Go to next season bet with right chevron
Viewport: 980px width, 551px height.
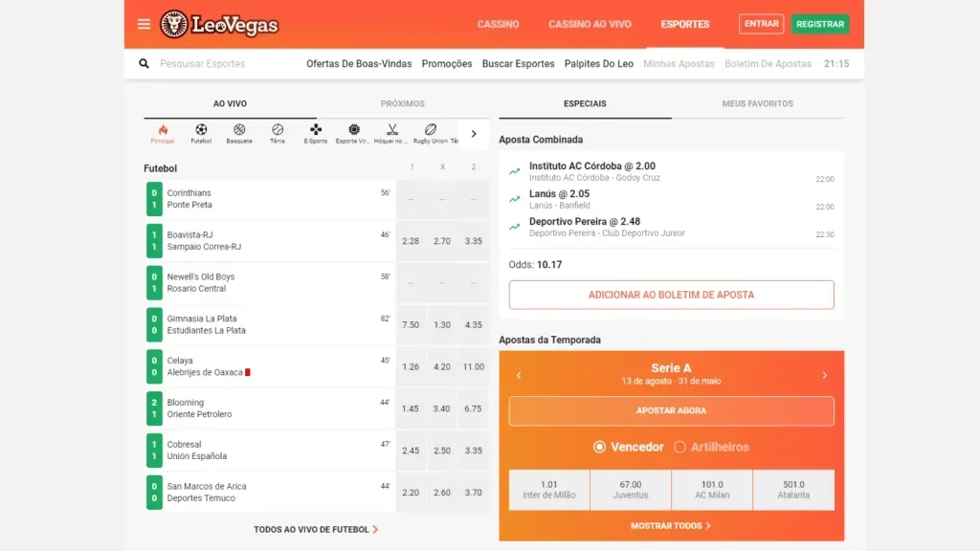(824, 375)
